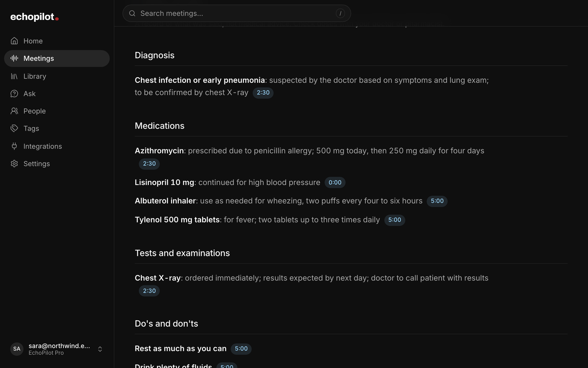The height and width of the screenshot is (368, 588).
Task: Click the Settings gear icon
Action: pos(14,163)
